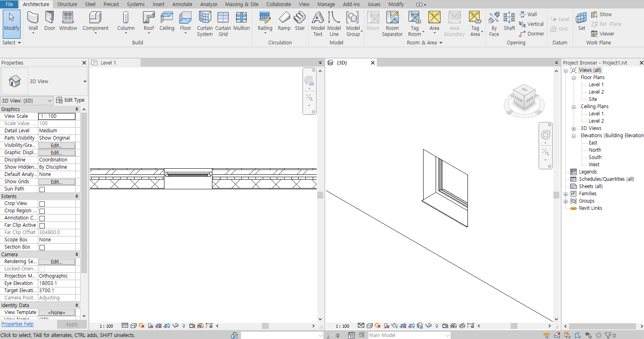The image size is (644, 339).
Task: Toggle the Annotation Crop checkbox
Action: [x=42, y=218]
